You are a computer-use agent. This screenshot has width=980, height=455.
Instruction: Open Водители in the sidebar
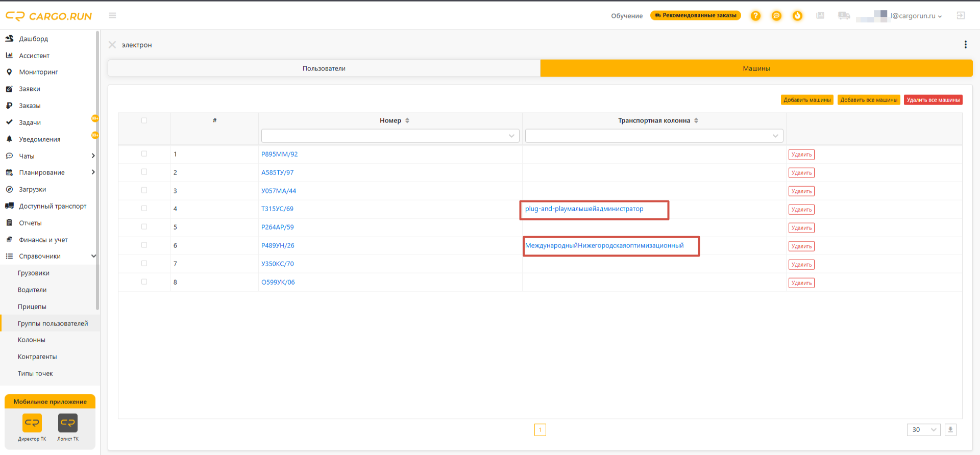[x=32, y=290]
